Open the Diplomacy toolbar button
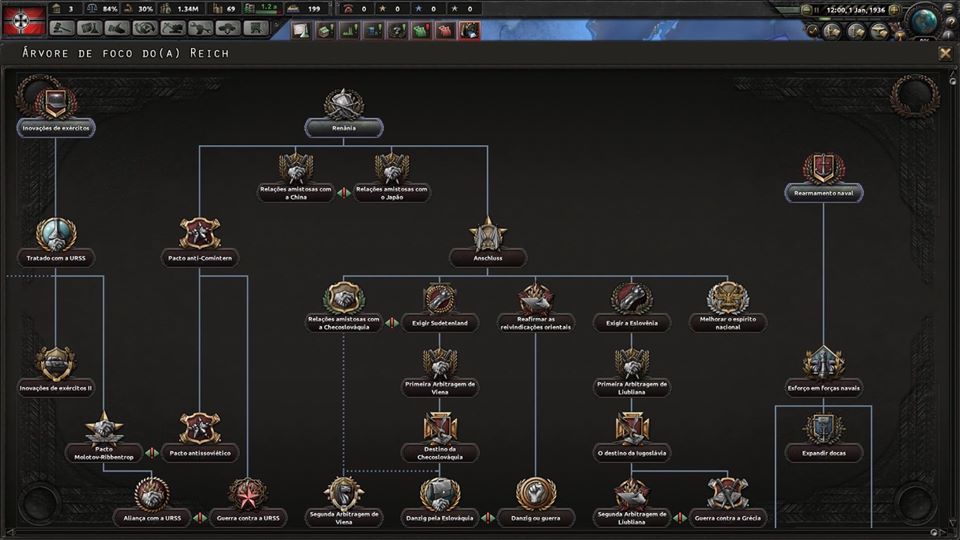Viewport: 960px width, 540px height. coord(117,28)
